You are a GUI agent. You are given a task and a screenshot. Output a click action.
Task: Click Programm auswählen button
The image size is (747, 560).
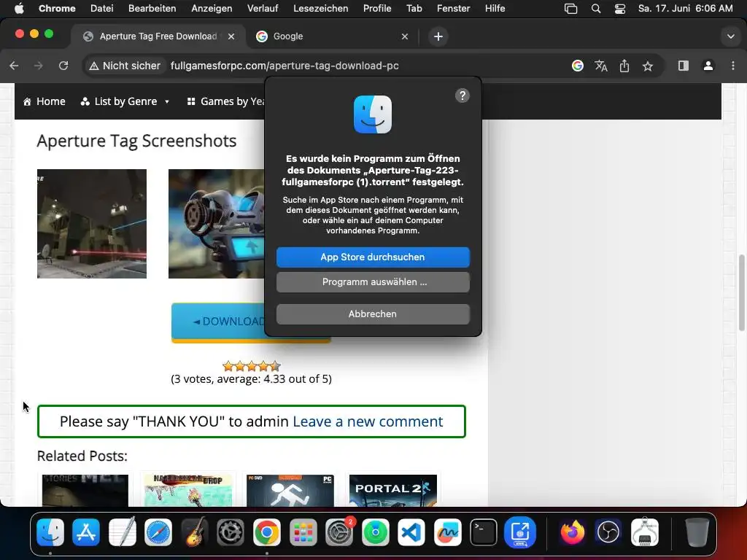click(373, 282)
